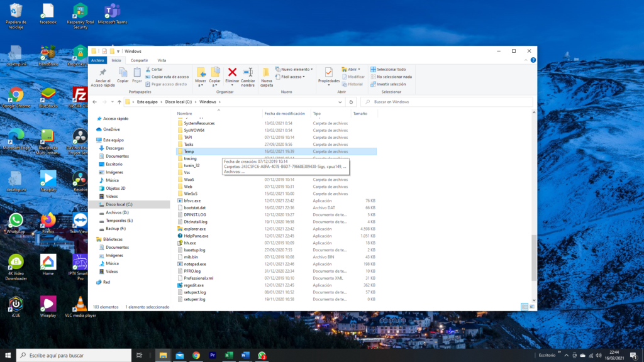Click the Cambiar nombre icon
Image resolution: width=644 pixels, height=362 pixels.
pyautogui.click(x=248, y=73)
